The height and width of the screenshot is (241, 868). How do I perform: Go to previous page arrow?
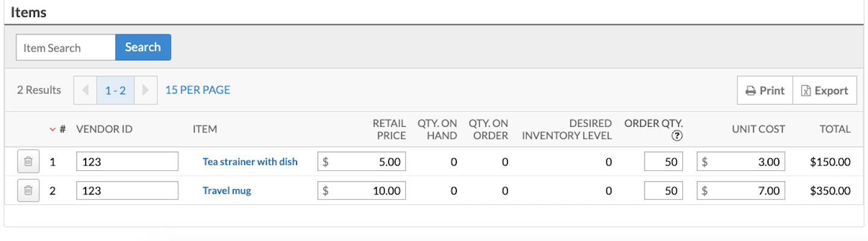tap(85, 90)
